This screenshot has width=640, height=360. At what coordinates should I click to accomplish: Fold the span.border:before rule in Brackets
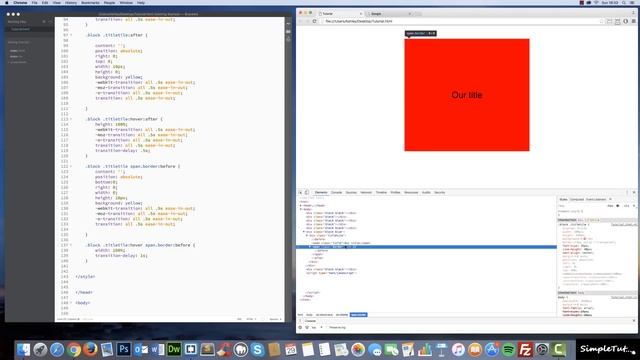coord(71,167)
